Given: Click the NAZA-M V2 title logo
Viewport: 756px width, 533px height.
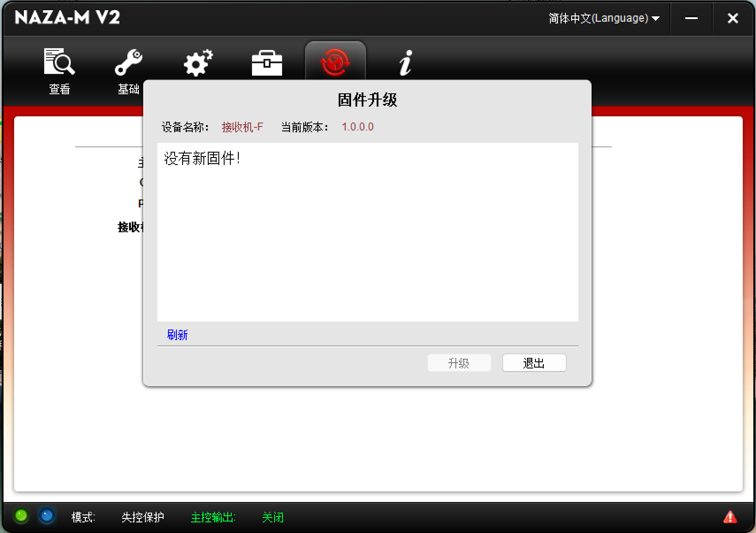Looking at the screenshot, I should [67, 18].
